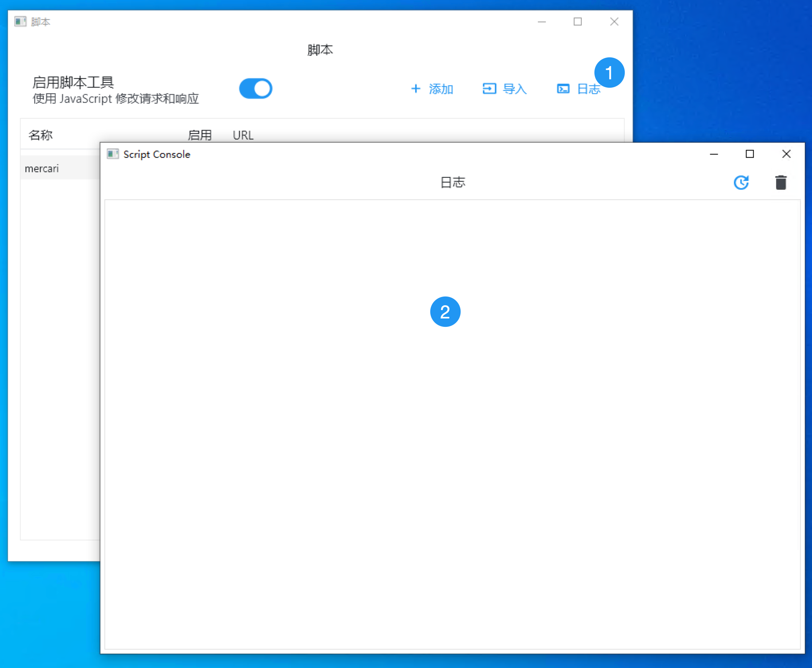812x668 pixels.
Task: Click the 启用 column header
Action: (x=200, y=135)
